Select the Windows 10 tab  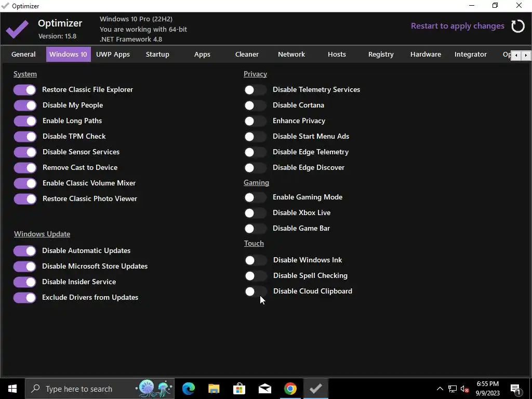pyautogui.click(x=68, y=54)
